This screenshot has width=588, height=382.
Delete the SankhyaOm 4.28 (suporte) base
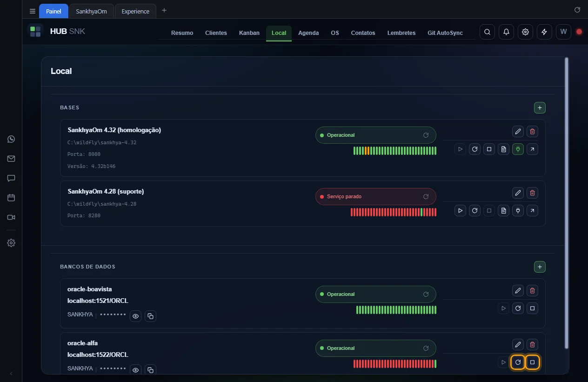(x=533, y=193)
